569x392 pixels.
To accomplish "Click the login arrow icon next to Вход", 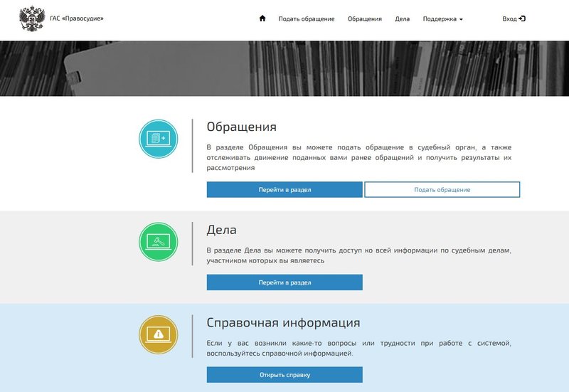I will pos(522,18).
